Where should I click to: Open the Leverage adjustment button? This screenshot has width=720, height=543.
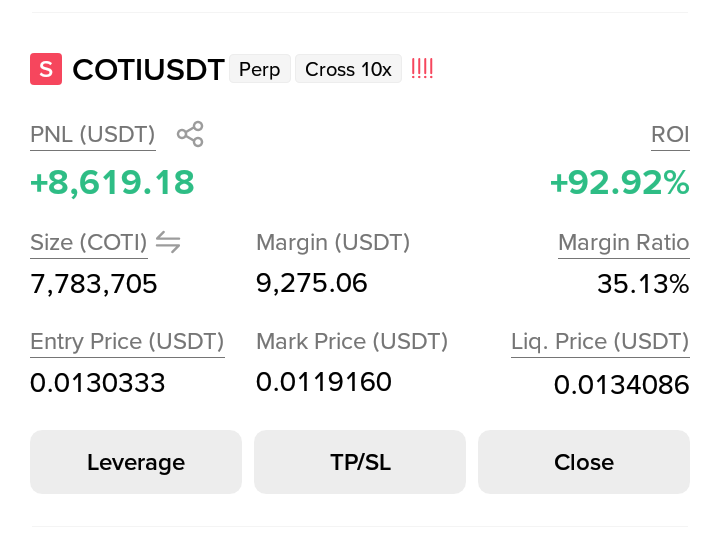point(136,462)
